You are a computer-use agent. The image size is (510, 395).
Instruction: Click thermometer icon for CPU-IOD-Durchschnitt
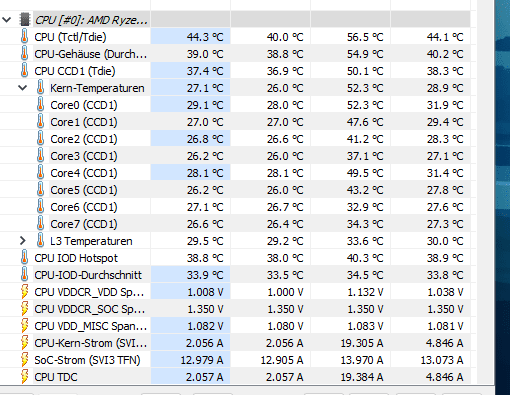coord(24,275)
